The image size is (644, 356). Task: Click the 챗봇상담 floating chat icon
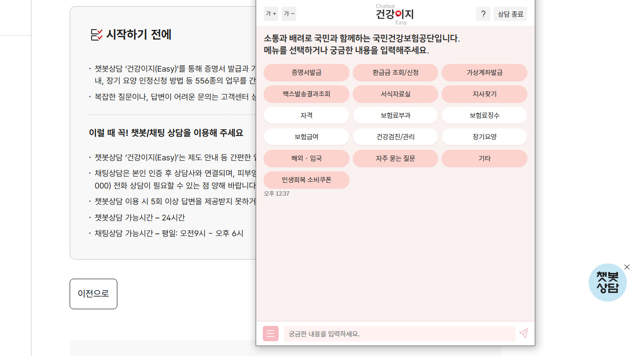(x=608, y=282)
